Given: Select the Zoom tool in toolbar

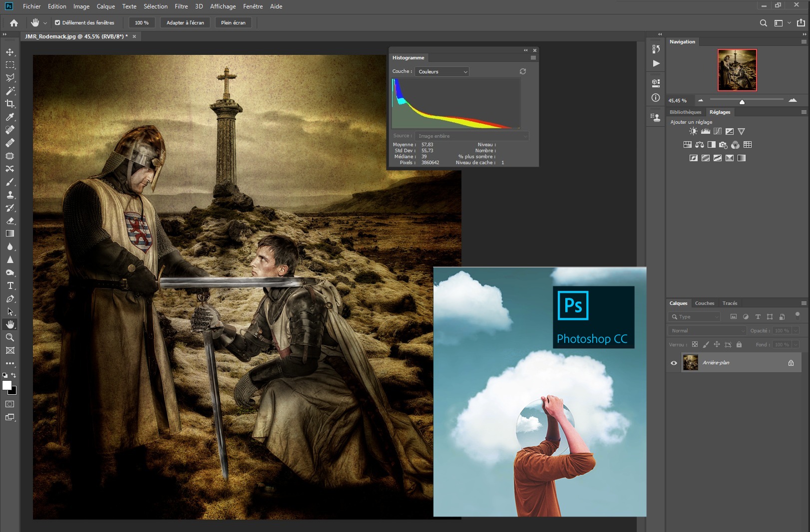Looking at the screenshot, I should tap(10, 337).
